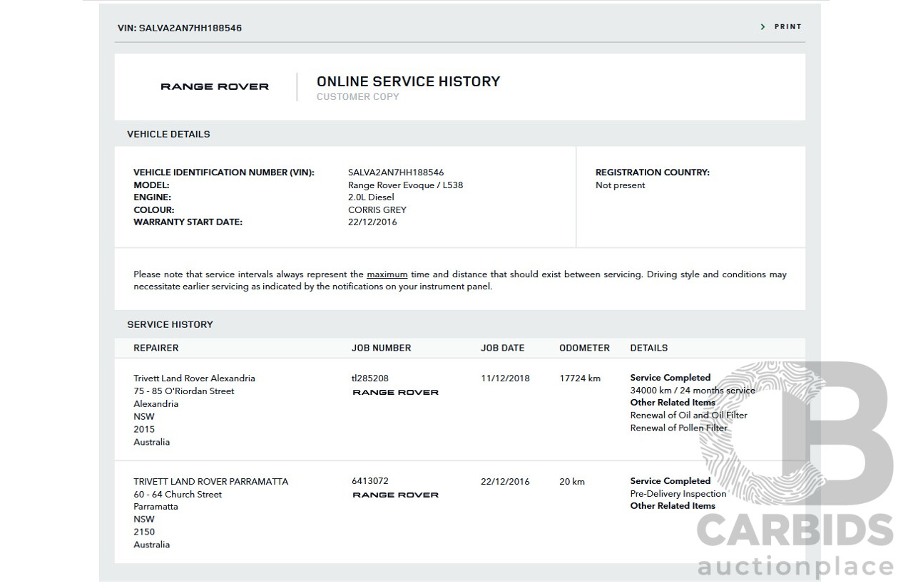913x588 pixels.
Task: Click the "ODOMETER" column header
Action: pos(585,349)
